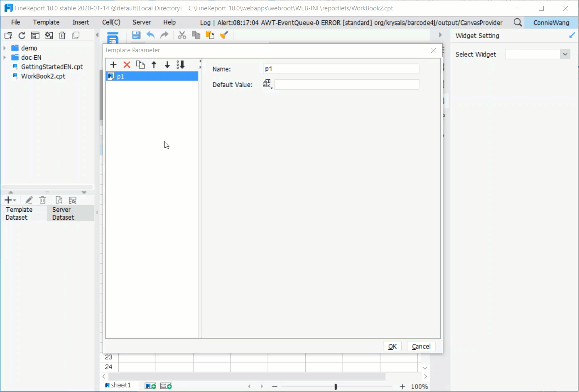Open the add dataset plus dropdown

tap(10, 200)
